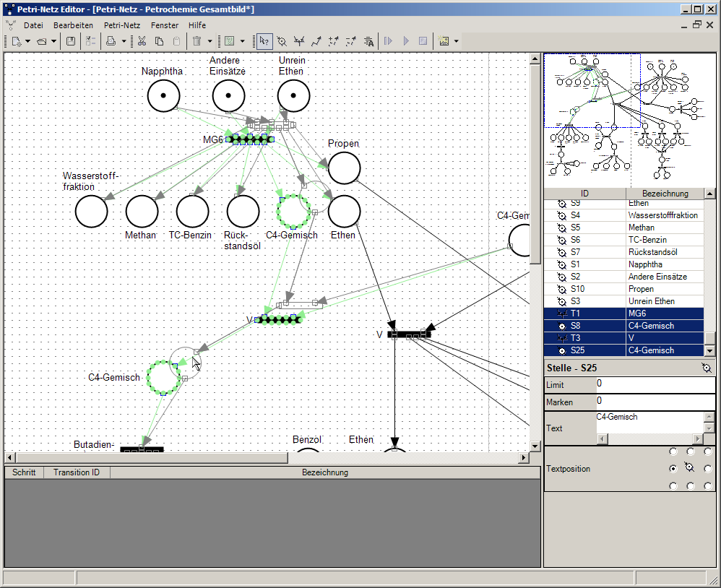Select the top-center Textposition radio button
This screenshot has height=588, width=721.
tap(690, 451)
